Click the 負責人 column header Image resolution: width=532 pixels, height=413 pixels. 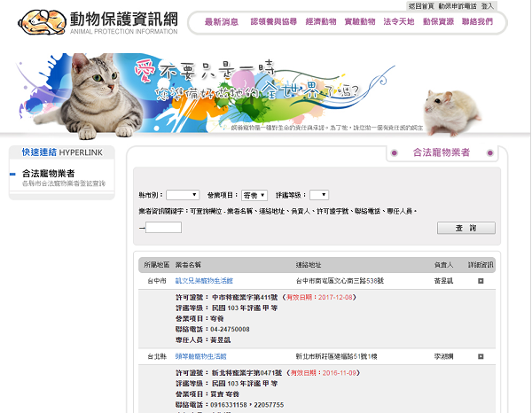click(443, 265)
